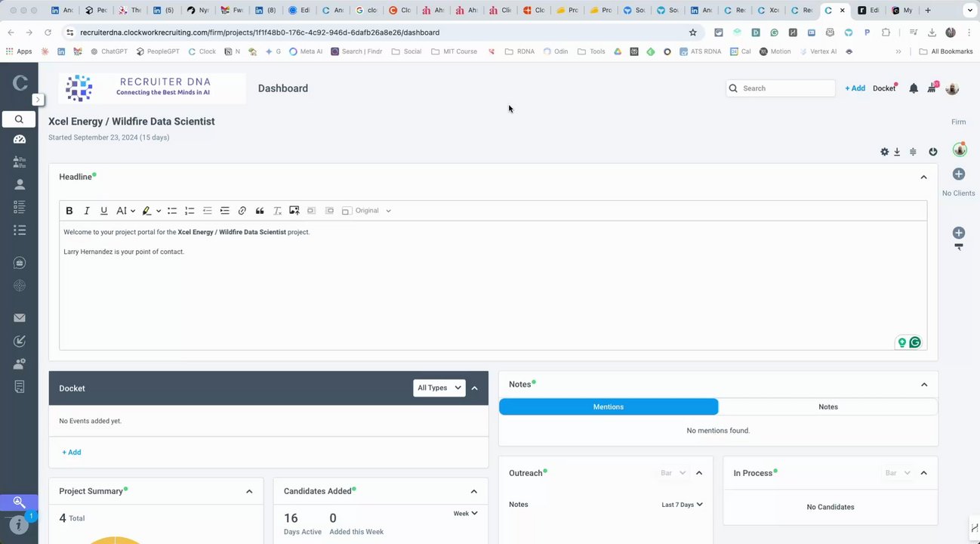Toggle bulleted list in Headline editor
Screen dimensions: 980x544
[x=172, y=211]
